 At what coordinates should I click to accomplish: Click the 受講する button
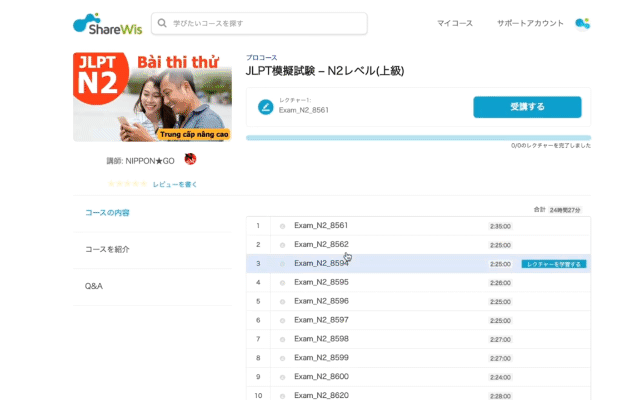click(527, 107)
